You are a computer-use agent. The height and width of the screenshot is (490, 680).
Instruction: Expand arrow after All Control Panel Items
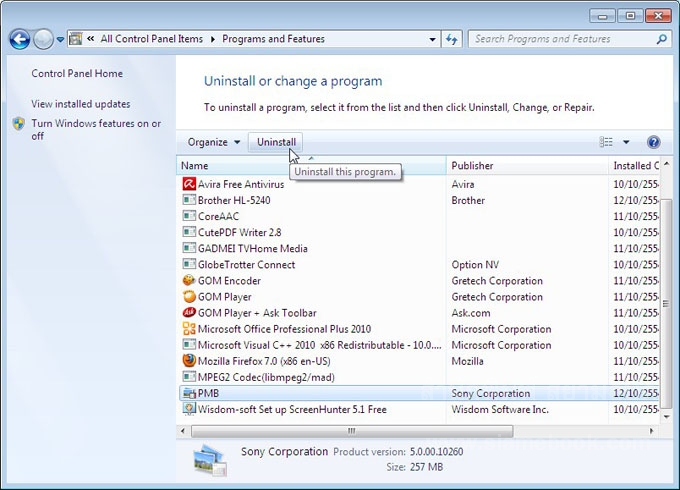coord(212,39)
